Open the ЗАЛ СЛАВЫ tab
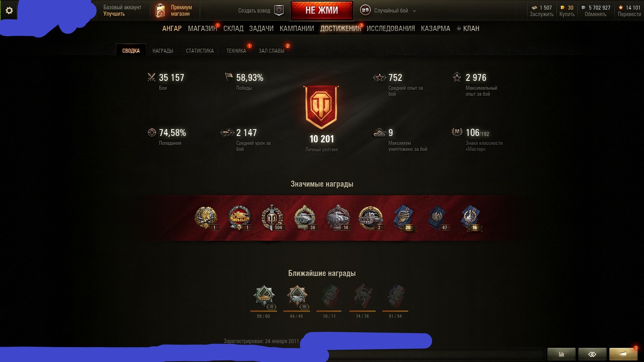Screen dimensions: 644x362 pos(271,51)
